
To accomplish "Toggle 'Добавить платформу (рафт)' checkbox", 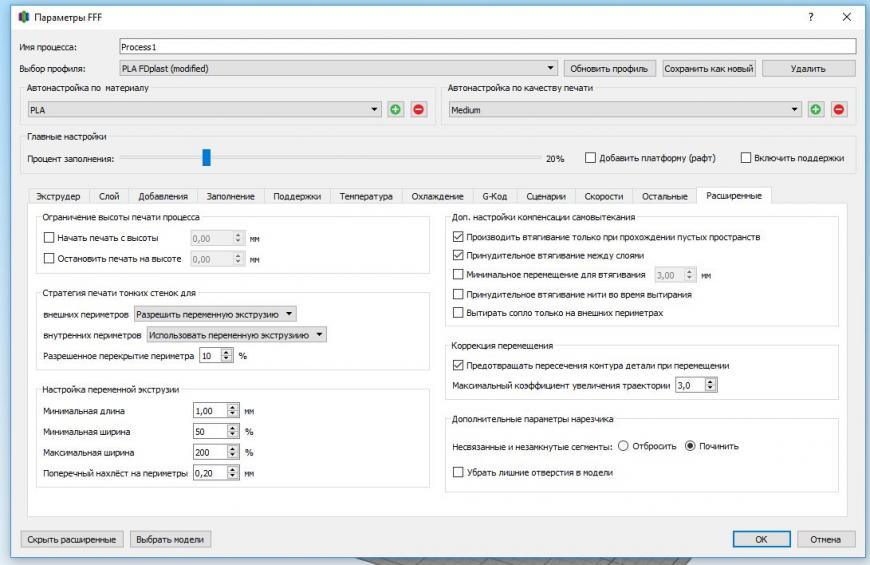I will 590,158.
